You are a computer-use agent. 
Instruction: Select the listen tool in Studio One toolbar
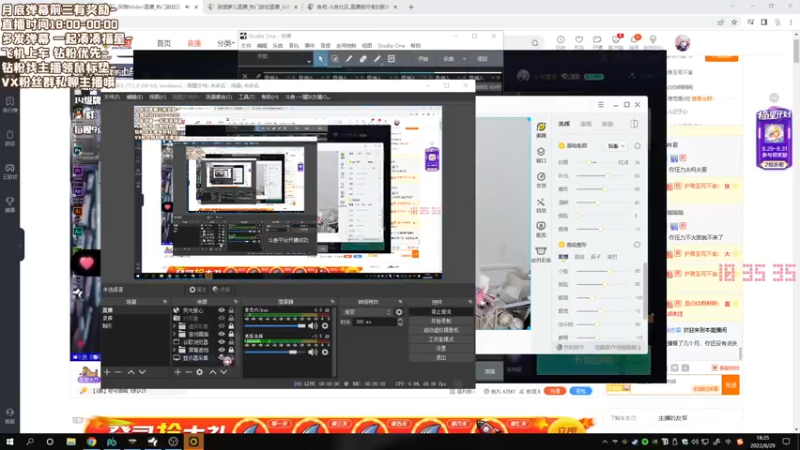pos(391,59)
